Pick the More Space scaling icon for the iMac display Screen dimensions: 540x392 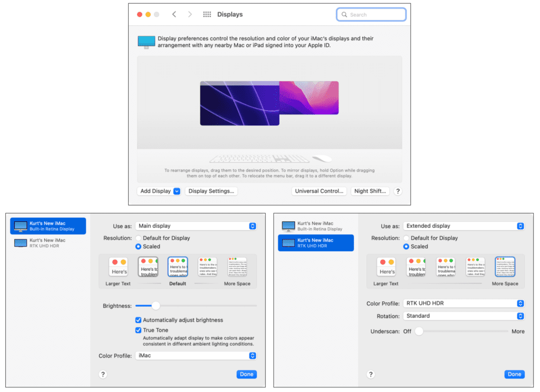[237, 267]
